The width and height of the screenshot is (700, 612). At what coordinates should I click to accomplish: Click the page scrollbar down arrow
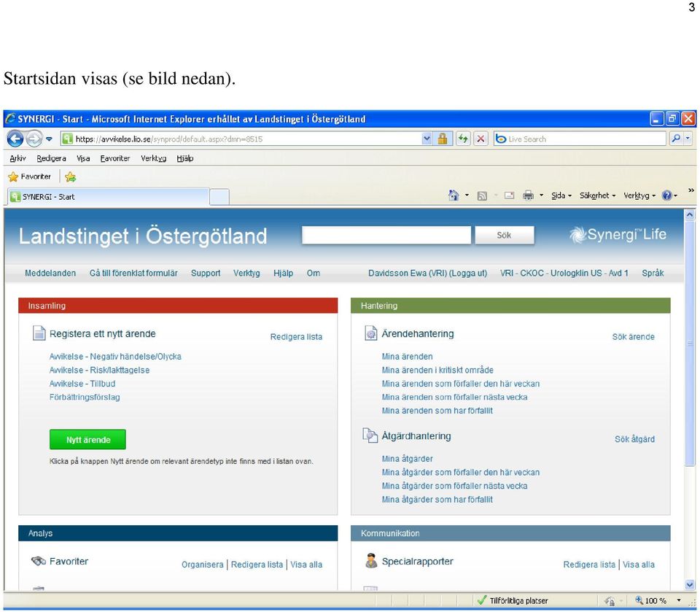click(690, 584)
